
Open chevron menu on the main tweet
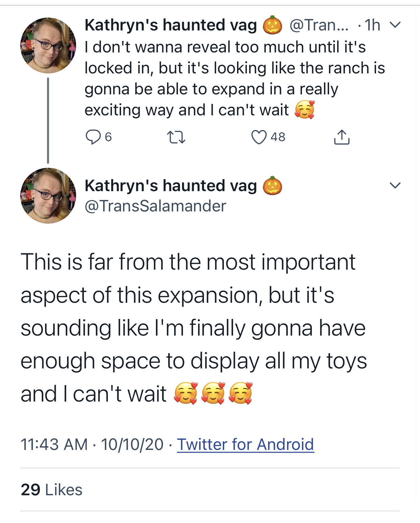click(395, 185)
